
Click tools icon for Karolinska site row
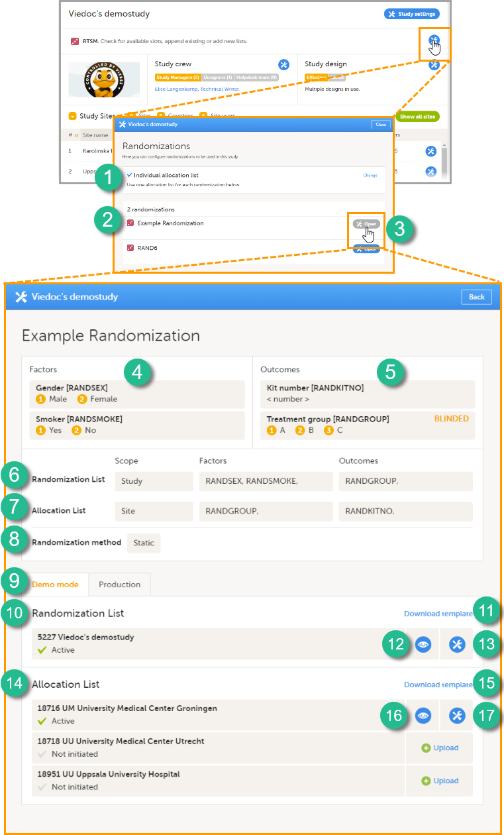click(430, 151)
